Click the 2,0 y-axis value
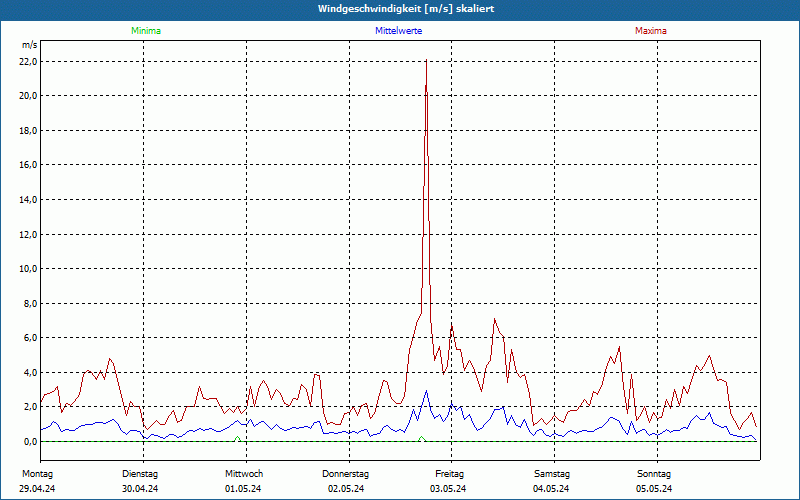This screenshot has height=500, width=800. point(31,407)
